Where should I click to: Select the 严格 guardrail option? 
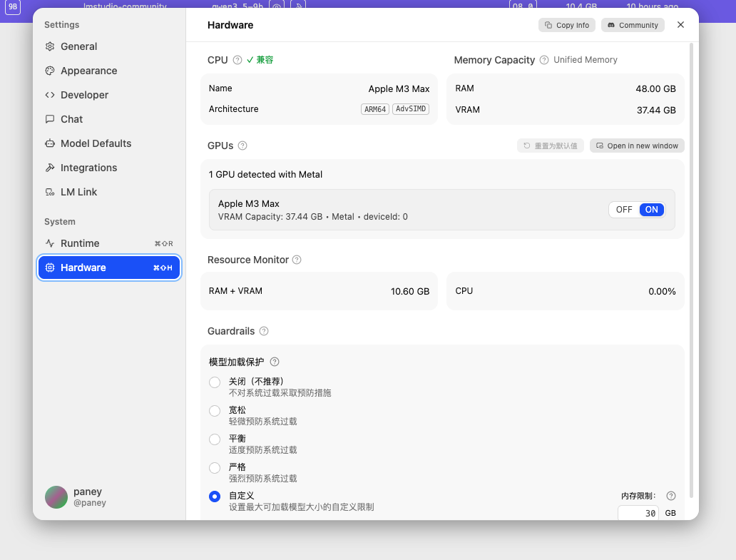point(215,468)
